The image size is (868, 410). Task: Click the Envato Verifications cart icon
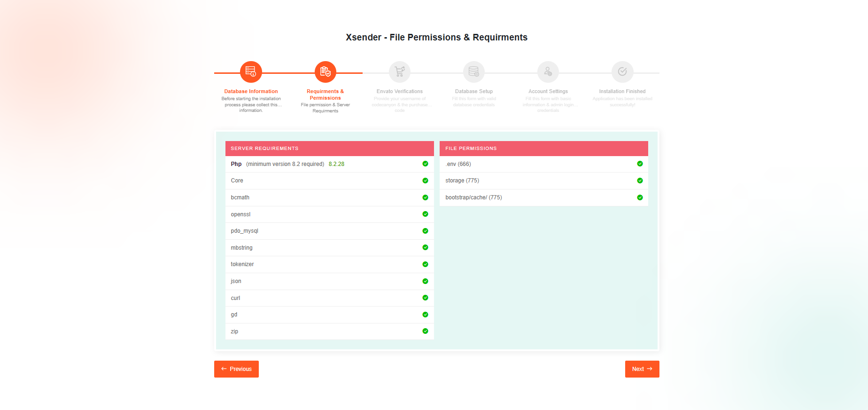click(399, 72)
